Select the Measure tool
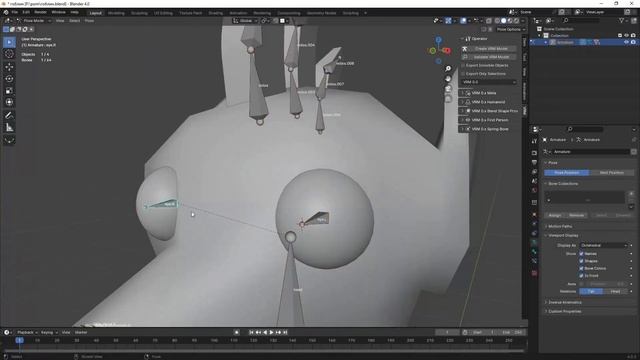Image resolution: width=640 pixels, height=360 pixels. 9,128
